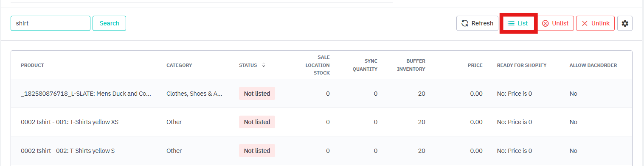
Task: Click 'Other' category for T-Shirts yellow XS
Action: (174, 122)
